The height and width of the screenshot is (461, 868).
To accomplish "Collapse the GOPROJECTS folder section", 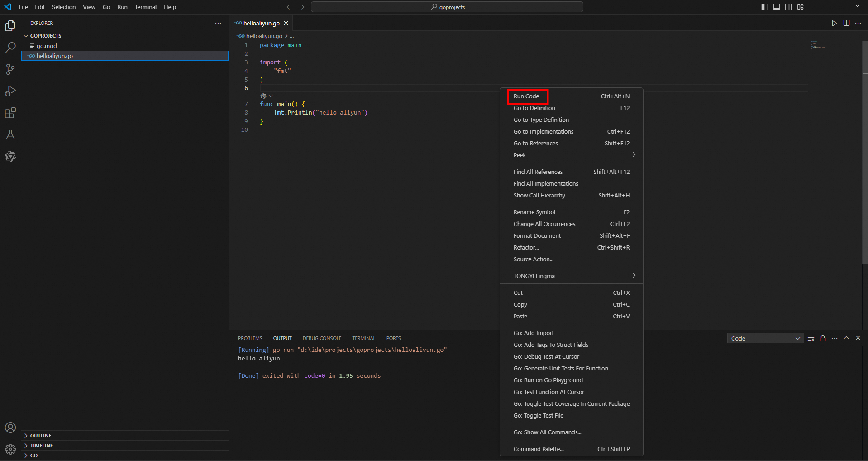I will (126, 36).
